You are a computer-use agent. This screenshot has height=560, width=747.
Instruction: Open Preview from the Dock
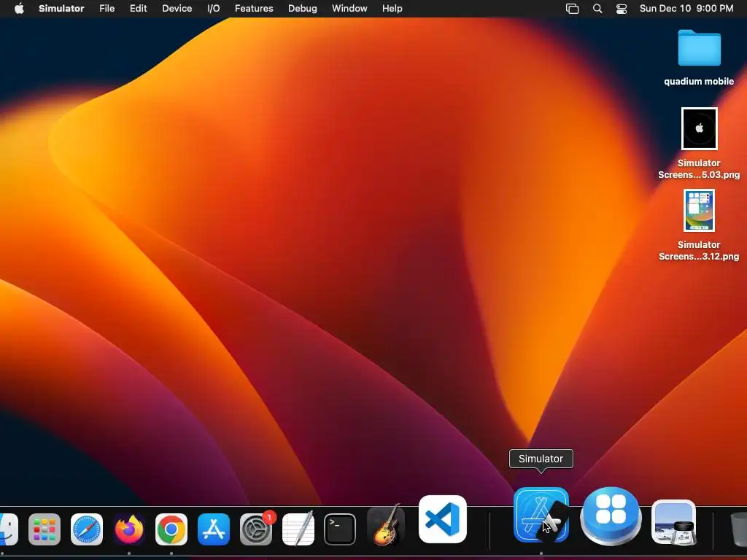[673, 522]
